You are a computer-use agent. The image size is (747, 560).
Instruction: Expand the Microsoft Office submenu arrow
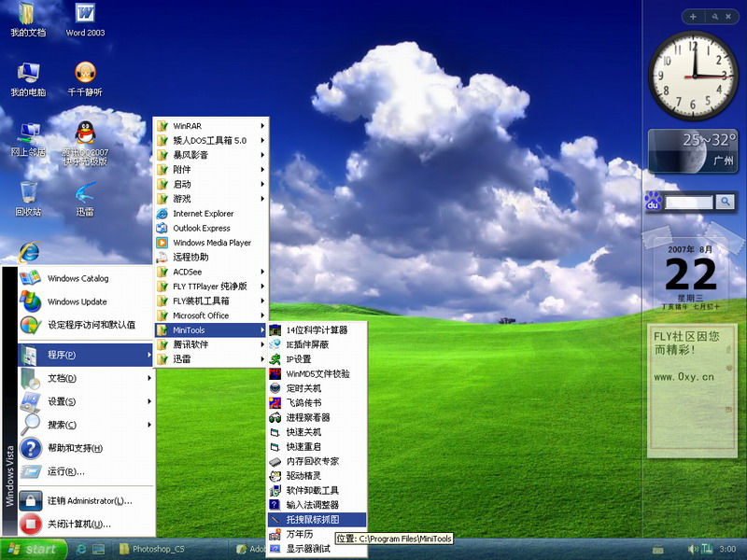point(262,315)
